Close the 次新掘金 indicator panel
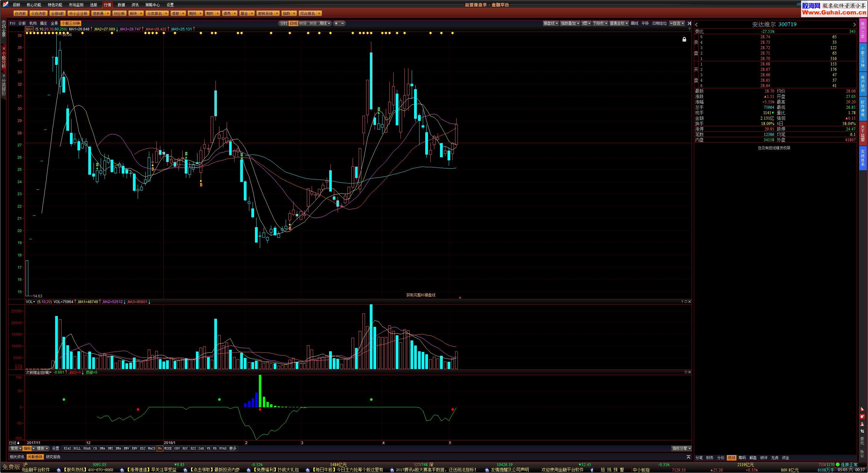Viewport: 868px width, 473px height. coord(689,372)
